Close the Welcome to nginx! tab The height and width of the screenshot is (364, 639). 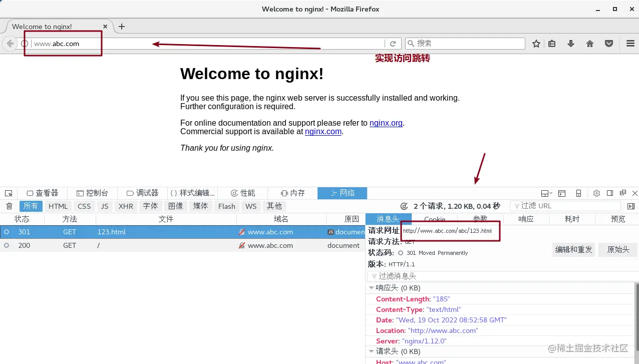click(105, 27)
